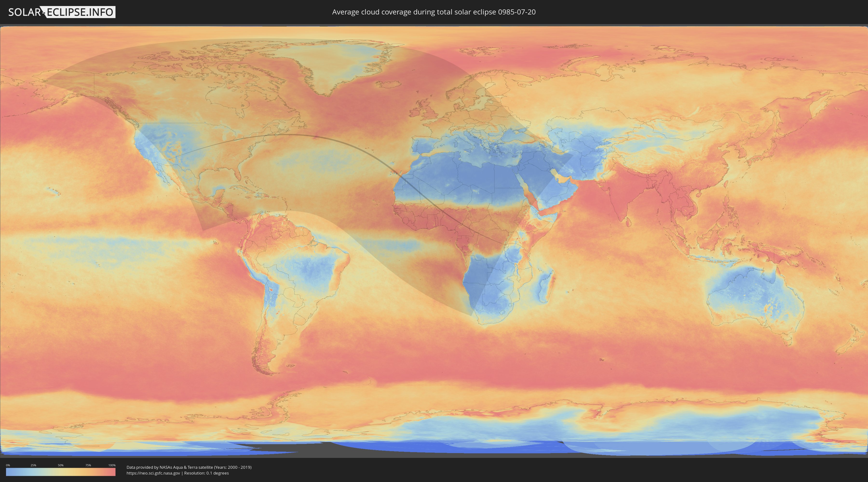Click the eclipse map title text

coord(434,12)
